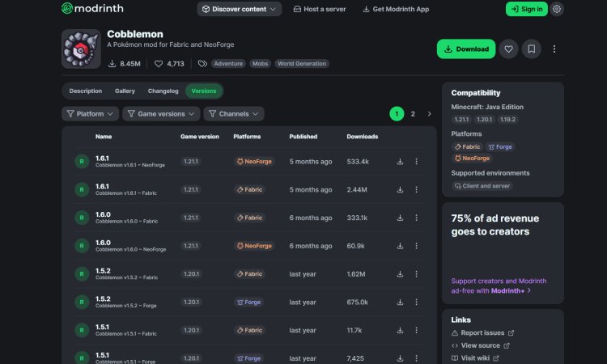Screen dimensions: 607x364
Task: Open more options for 1.6.1 Fabric row
Action: 416,189
